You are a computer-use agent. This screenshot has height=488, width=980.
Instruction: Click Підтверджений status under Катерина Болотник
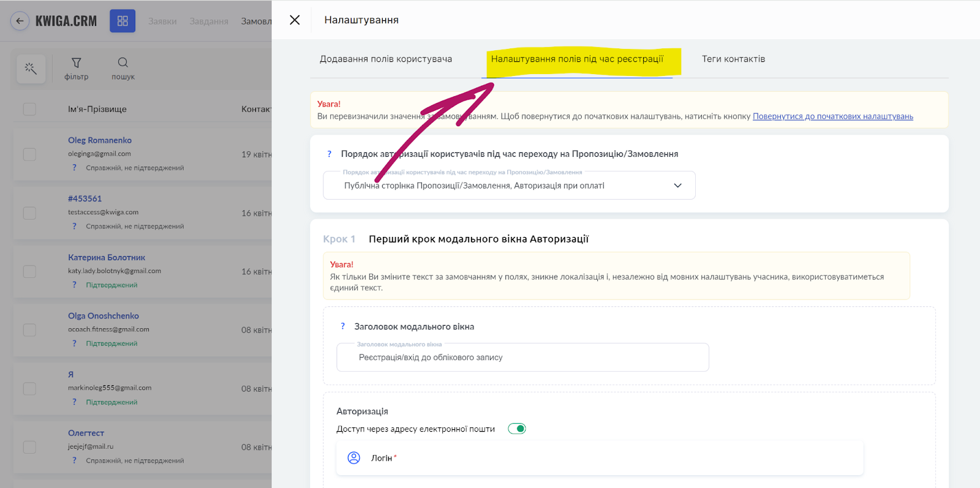point(111,285)
